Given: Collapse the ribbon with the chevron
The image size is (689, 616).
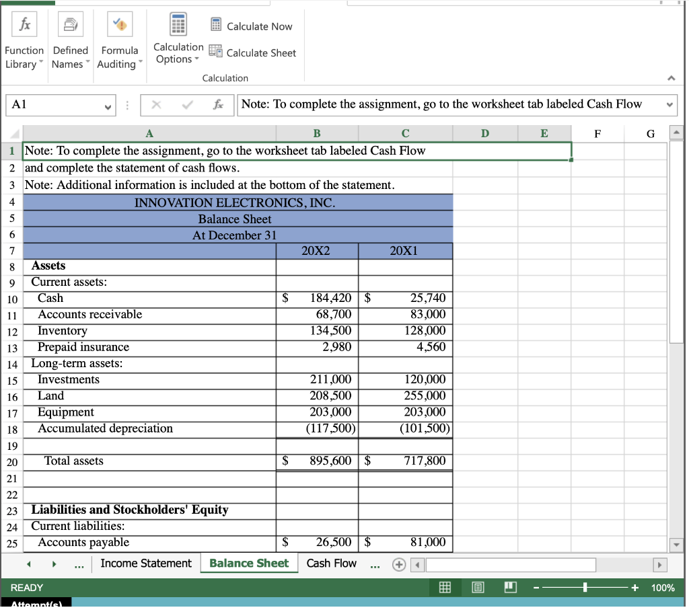Looking at the screenshot, I should pos(671,77).
